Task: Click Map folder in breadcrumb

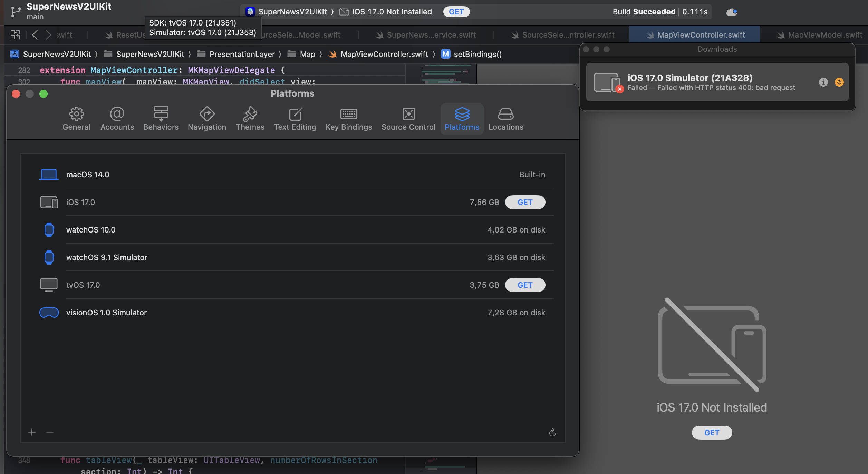Action: click(x=301, y=54)
